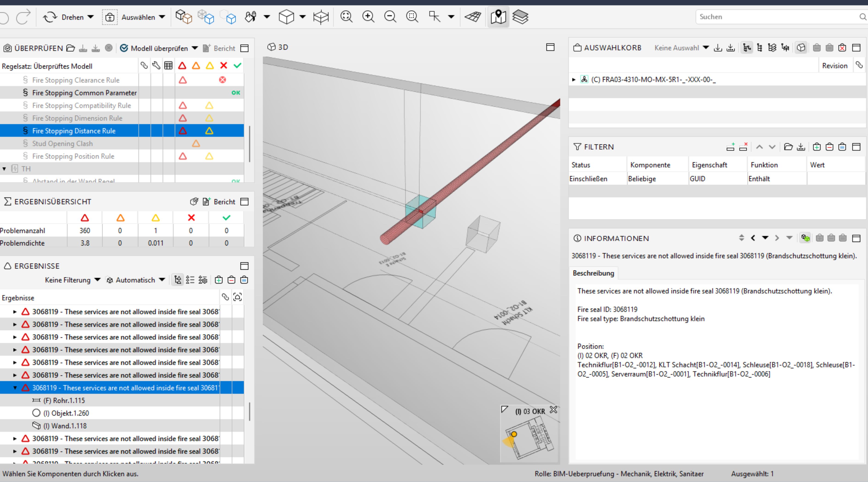Click the Revision column header
This screenshot has height=482, width=868.
pos(835,66)
